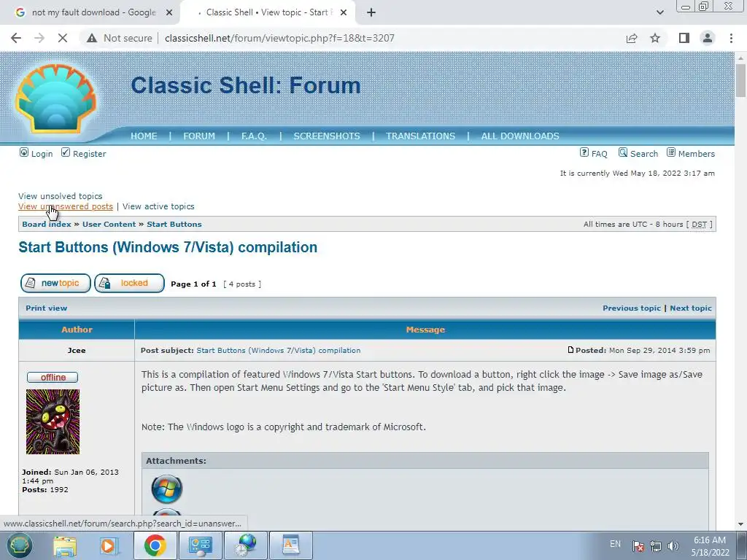
Task: Go to User Content breadcrumb
Action: 109,225
